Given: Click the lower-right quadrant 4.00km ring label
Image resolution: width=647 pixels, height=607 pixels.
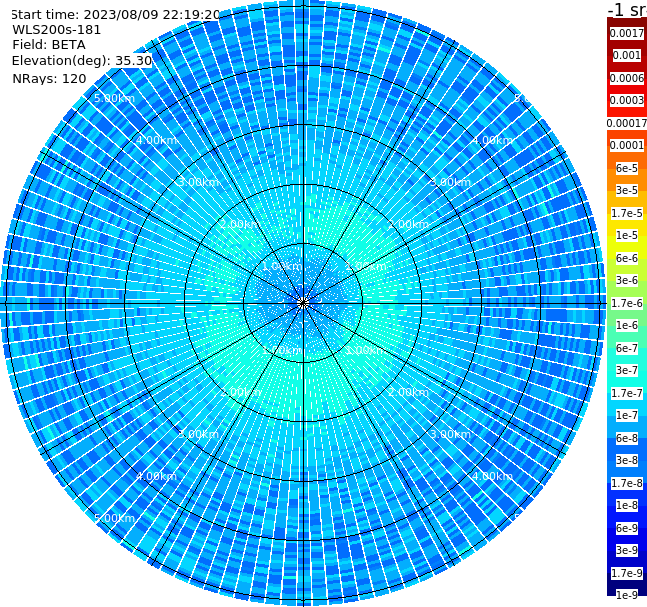Looking at the screenshot, I should click(x=492, y=476).
